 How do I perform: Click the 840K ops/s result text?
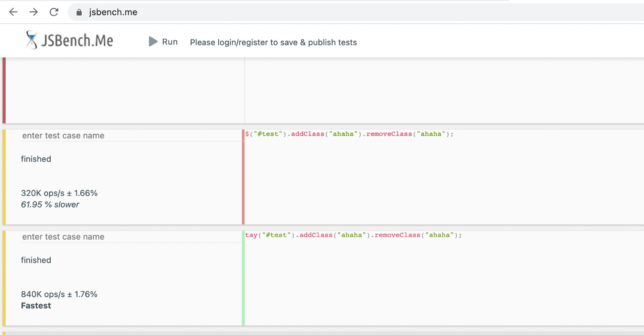59,294
